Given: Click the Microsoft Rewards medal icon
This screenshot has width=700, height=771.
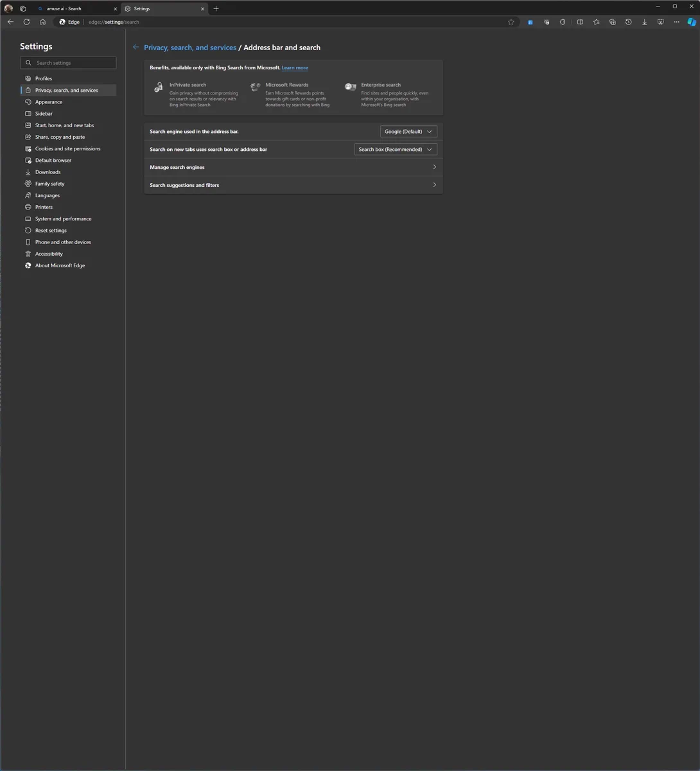Looking at the screenshot, I should coord(255,87).
